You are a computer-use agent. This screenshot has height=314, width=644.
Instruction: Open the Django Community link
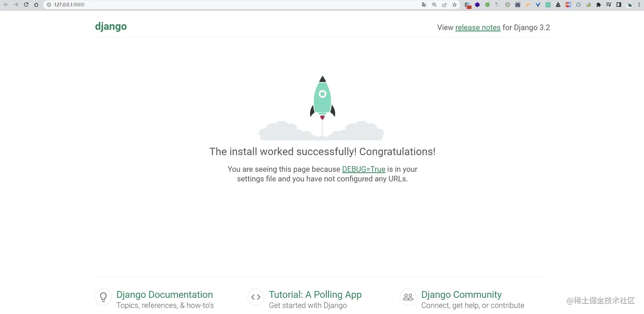461,294
